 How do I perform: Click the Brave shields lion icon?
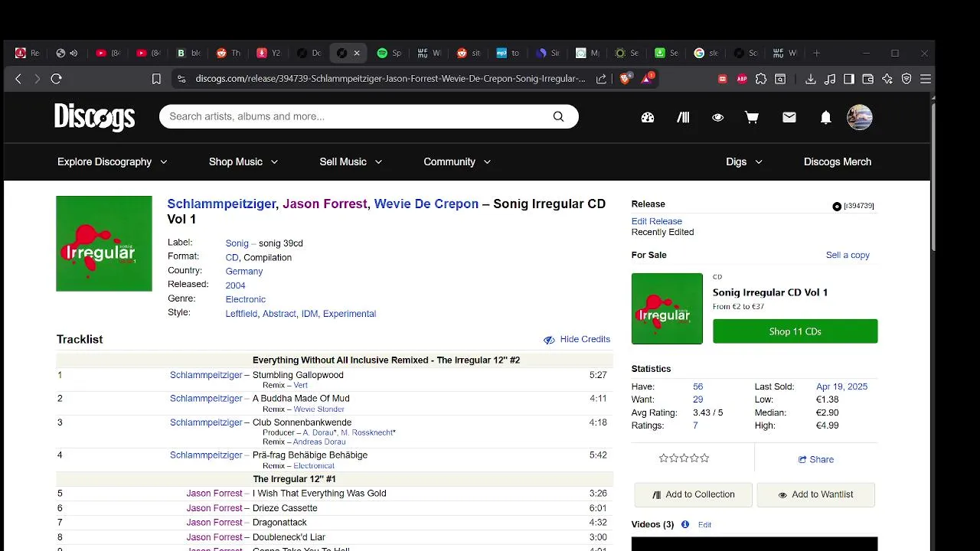click(625, 78)
